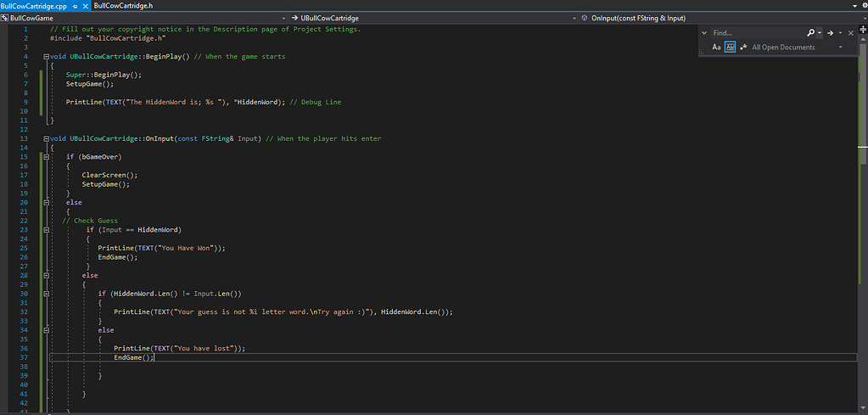Open the UBullCowCartridge class dropdown
This screenshot has height=415, width=868.
434,19
